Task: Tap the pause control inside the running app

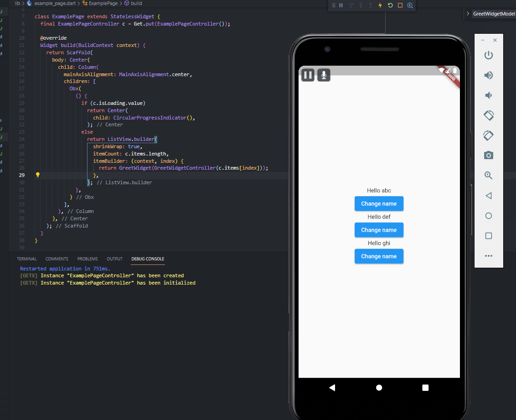Action: coord(308,75)
